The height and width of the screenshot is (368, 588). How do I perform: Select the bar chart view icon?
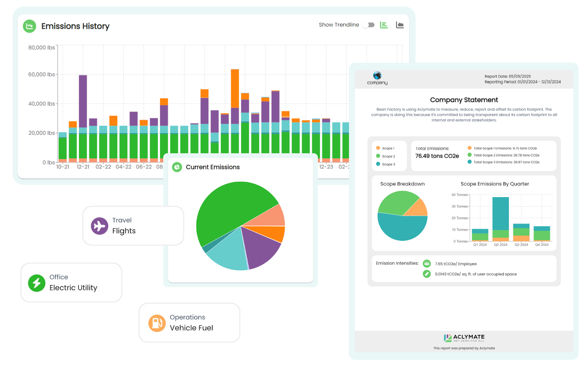coord(384,25)
